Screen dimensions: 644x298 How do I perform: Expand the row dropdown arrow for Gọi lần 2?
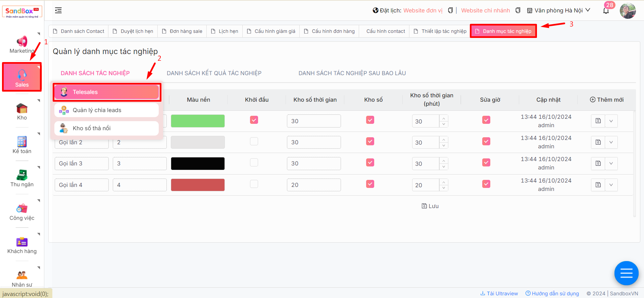pos(611,142)
